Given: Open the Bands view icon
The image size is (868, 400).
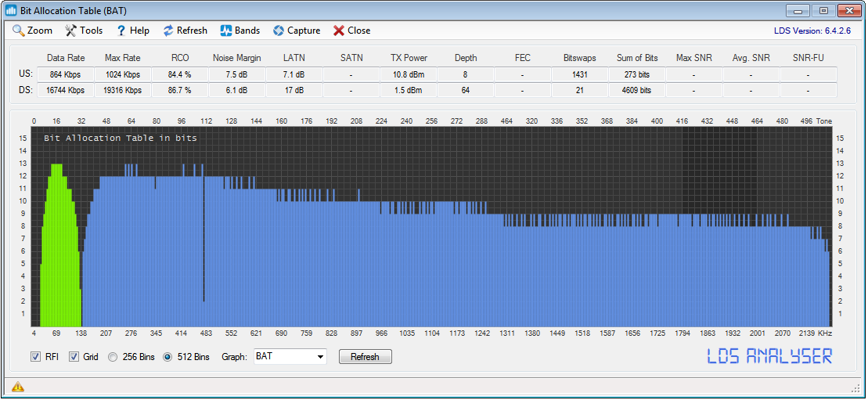Looking at the screenshot, I should pos(225,31).
